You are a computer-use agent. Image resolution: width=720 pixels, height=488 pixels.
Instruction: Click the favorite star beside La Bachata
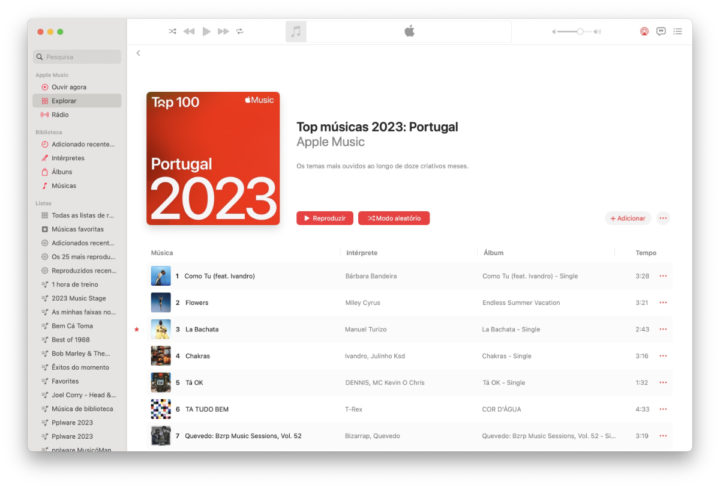coord(136,329)
